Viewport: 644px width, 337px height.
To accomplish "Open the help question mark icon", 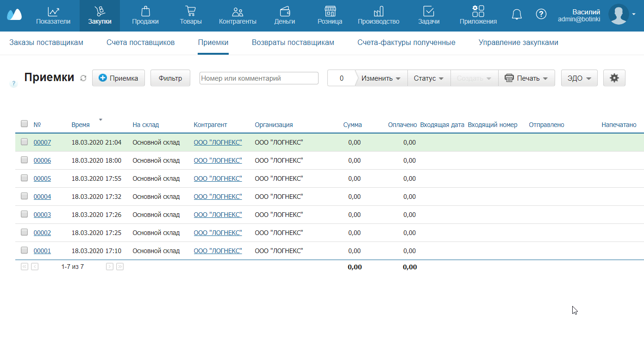I will [541, 14].
